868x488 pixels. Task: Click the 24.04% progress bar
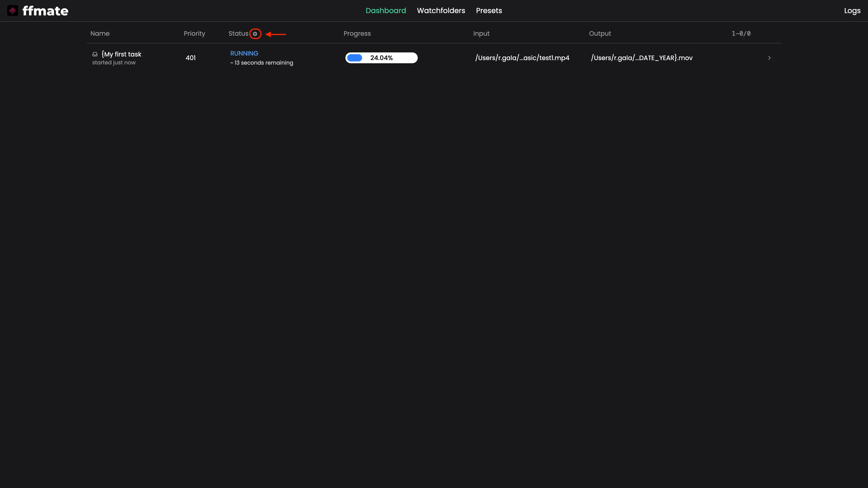tap(381, 58)
